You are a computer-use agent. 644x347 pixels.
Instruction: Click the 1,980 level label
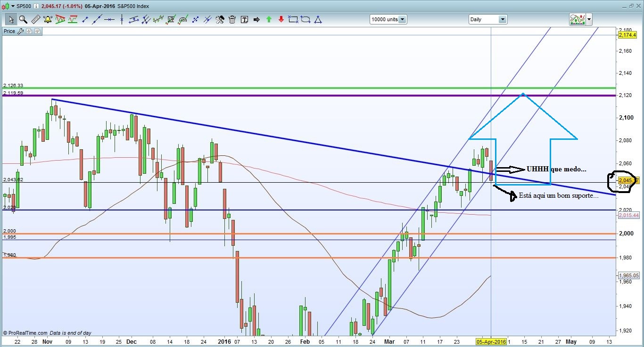9,255
